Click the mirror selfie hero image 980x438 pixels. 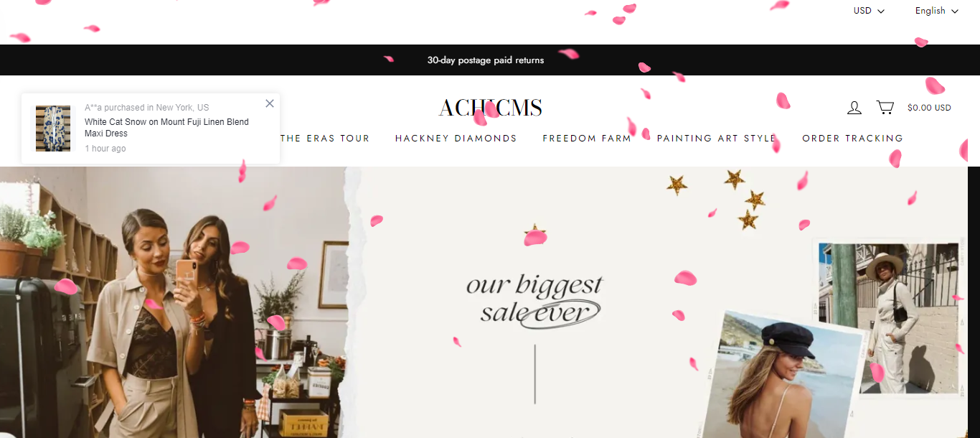coord(174,302)
